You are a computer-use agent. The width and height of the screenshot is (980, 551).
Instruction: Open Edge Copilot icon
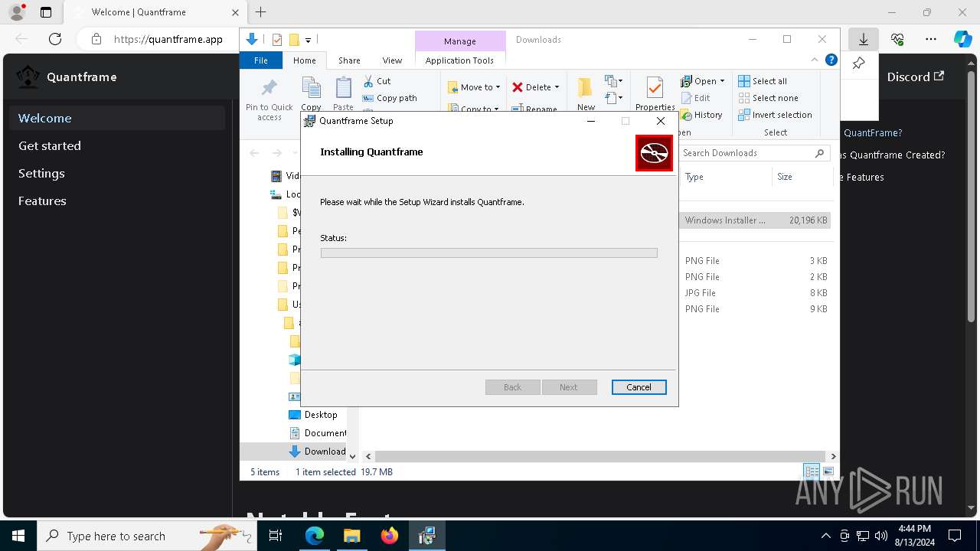click(962, 39)
